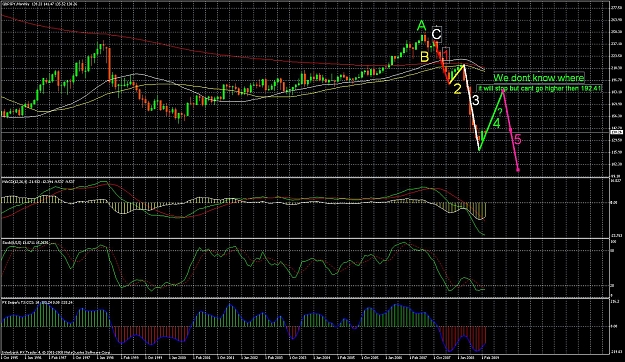Click the MetaQuotes copyright text at bottom left
The height and width of the screenshot is (362, 625).
[55, 352]
